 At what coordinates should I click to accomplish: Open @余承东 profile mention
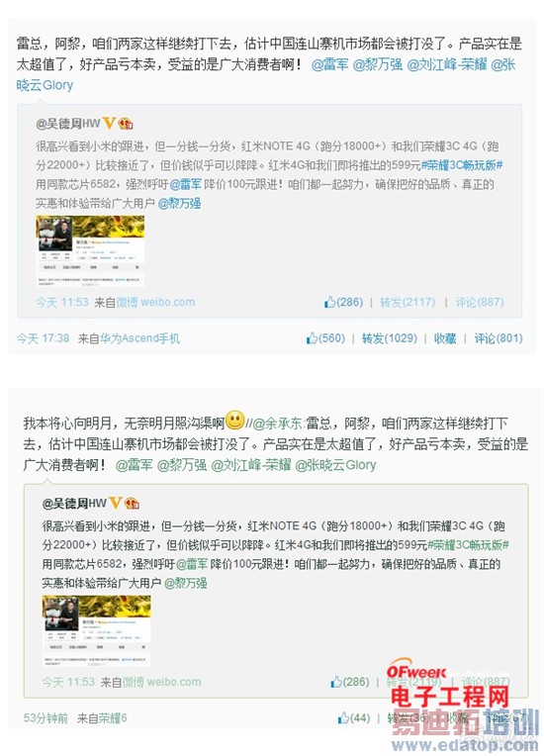click(277, 424)
